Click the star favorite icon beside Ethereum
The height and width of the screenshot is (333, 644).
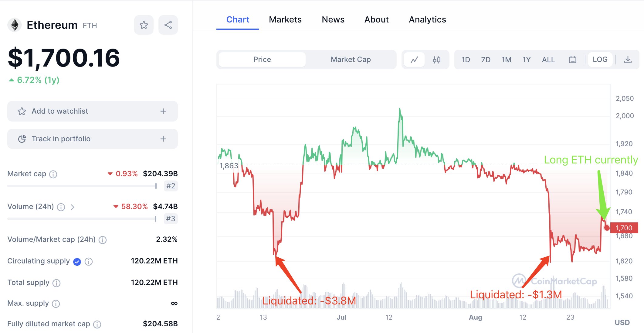click(x=144, y=25)
